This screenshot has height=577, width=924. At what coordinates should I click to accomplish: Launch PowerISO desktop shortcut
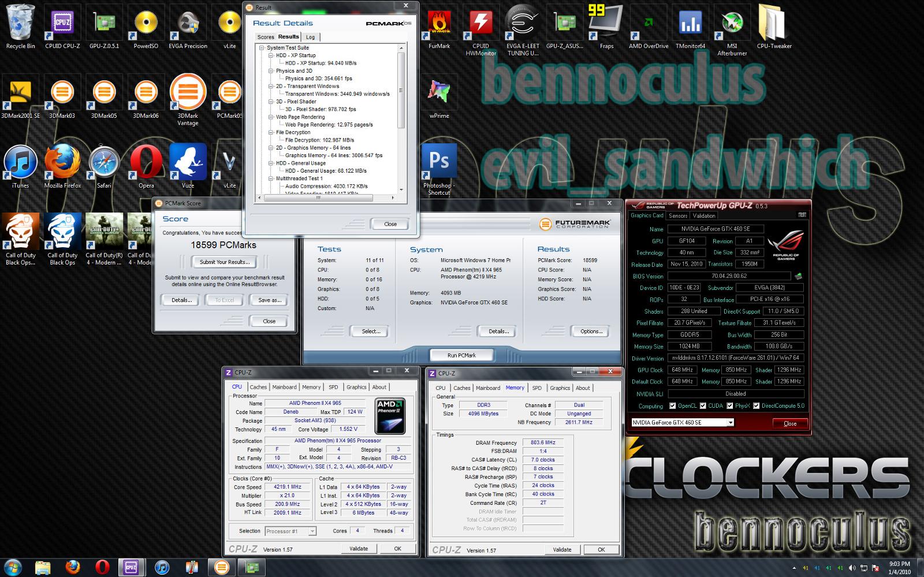[x=146, y=28]
